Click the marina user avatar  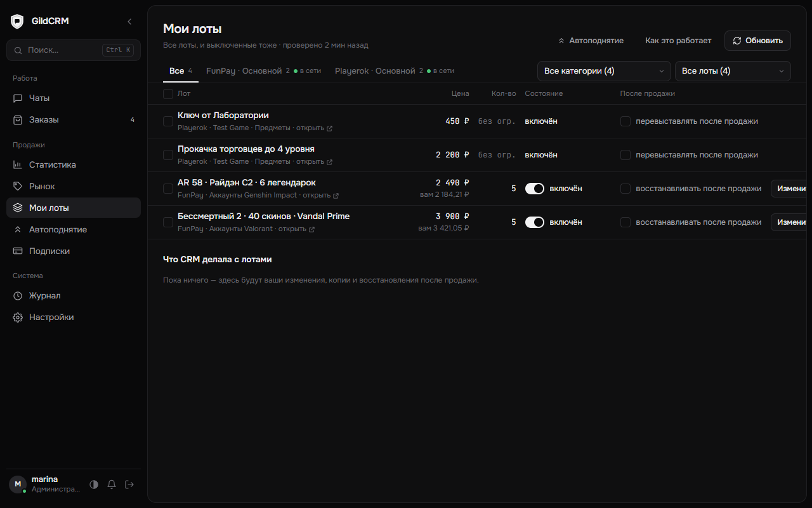pos(18,485)
